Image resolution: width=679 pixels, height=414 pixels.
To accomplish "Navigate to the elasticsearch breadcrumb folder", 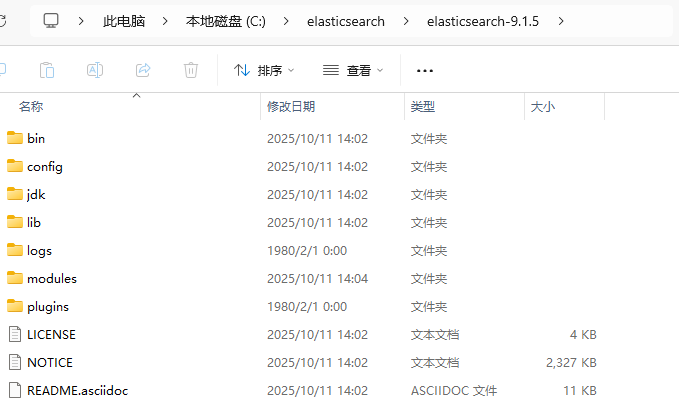I will pos(346,21).
